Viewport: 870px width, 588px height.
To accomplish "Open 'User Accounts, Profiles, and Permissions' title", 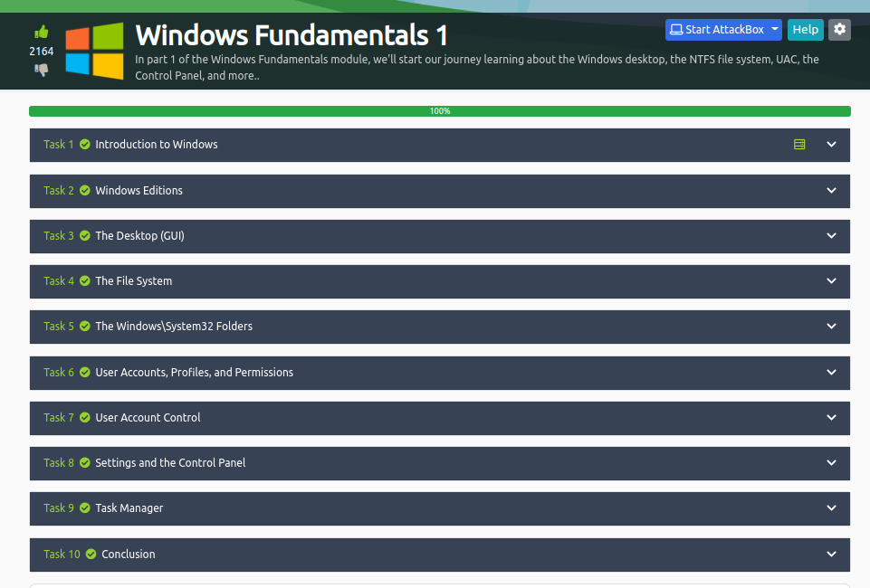I will (x=195, y=373).
